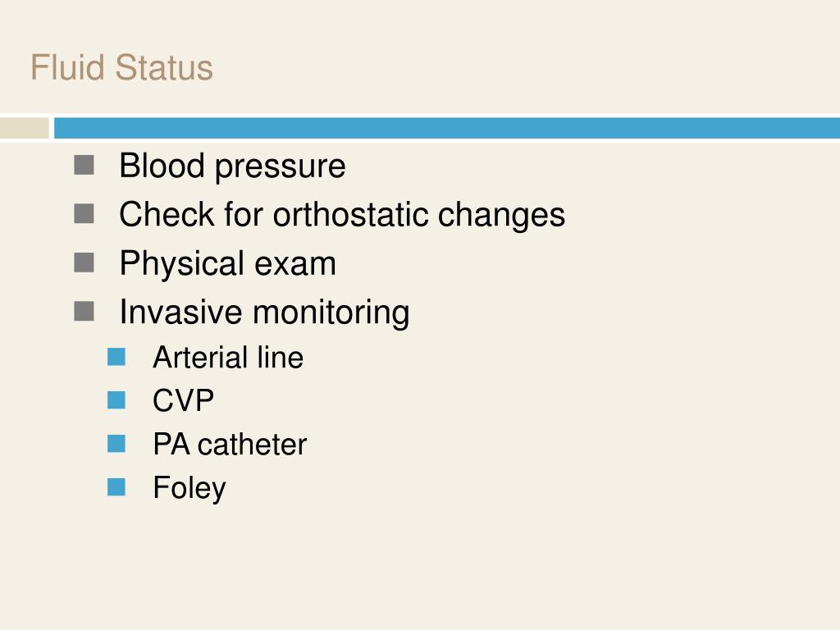Click the Check for orthostatic changes text
Viewport: 840px width, 630px height.
click(x=342, y=215)
